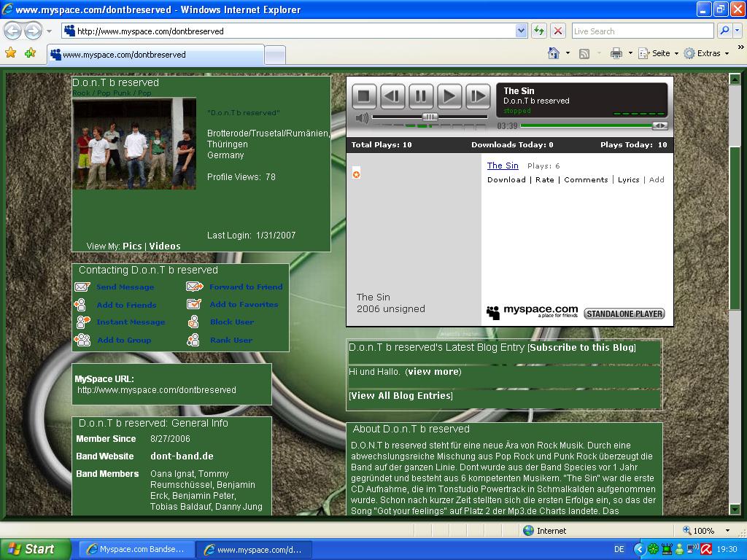Open the Windows Start menu
747x560 pixels.
point(35,549)
